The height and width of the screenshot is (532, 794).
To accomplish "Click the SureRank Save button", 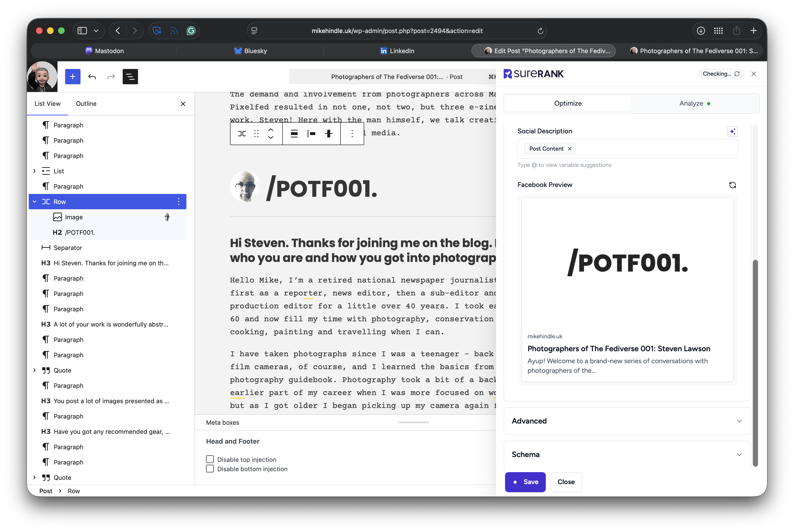I will [x=525, y=482].
